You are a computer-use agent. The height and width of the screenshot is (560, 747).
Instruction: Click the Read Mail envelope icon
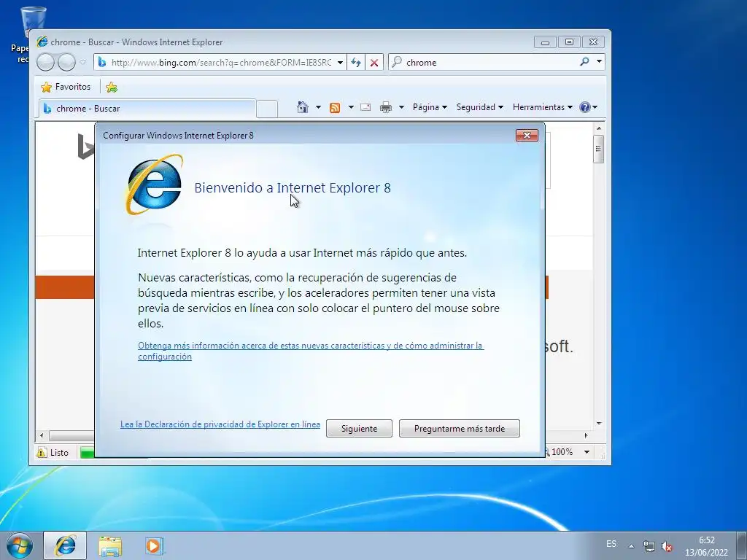coord(365,107)
